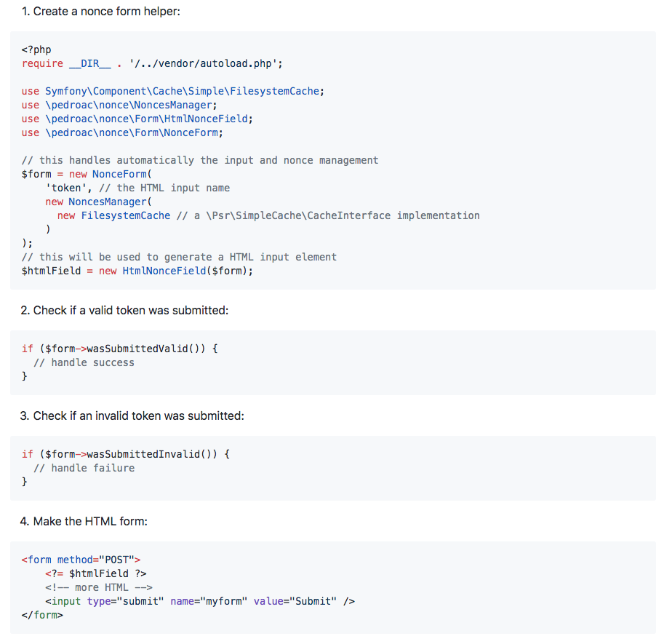
Task: Click the 'use \pedroac\nonce\Form\NonceForm;' line
Action: [123, 133]
